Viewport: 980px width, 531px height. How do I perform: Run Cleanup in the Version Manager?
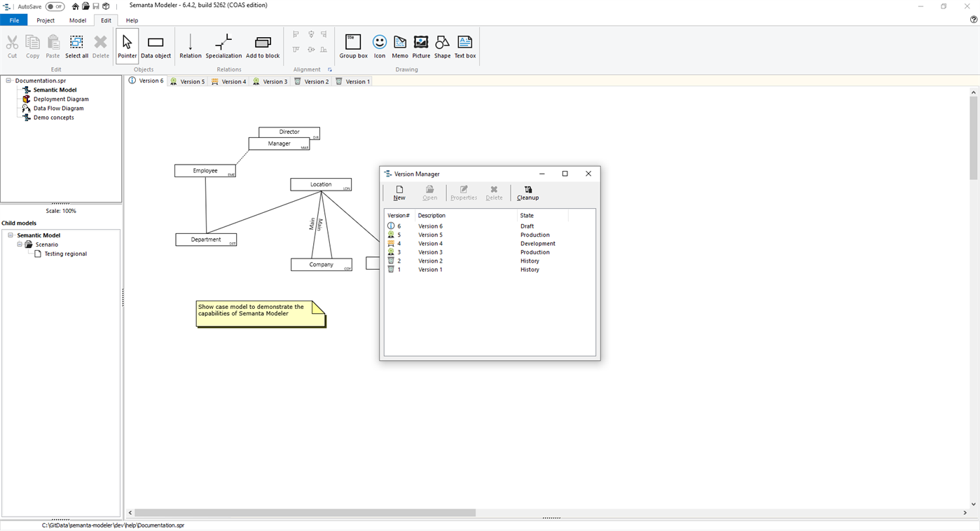527,192
